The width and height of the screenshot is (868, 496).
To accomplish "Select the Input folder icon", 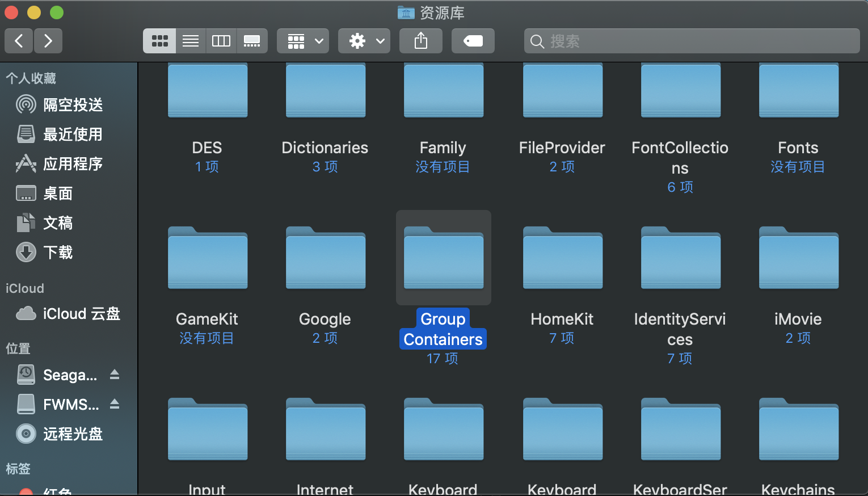I will pyautogui.click(x=208, y=430).
